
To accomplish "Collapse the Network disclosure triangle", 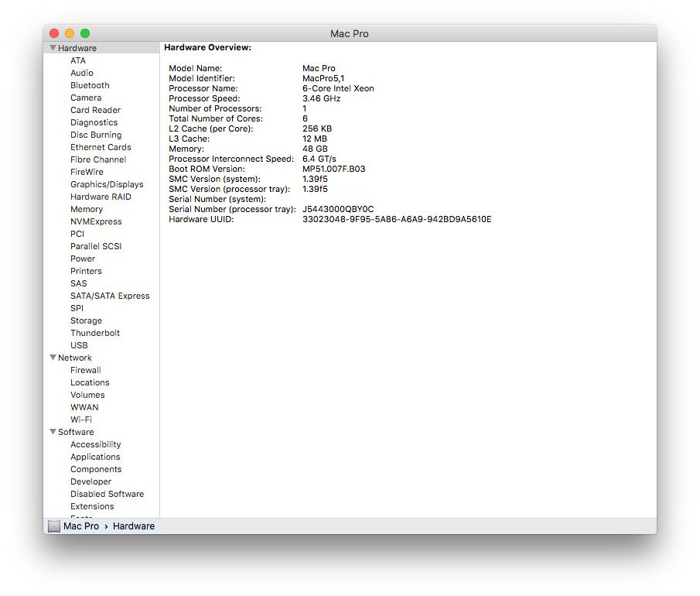I will point(53,357).
